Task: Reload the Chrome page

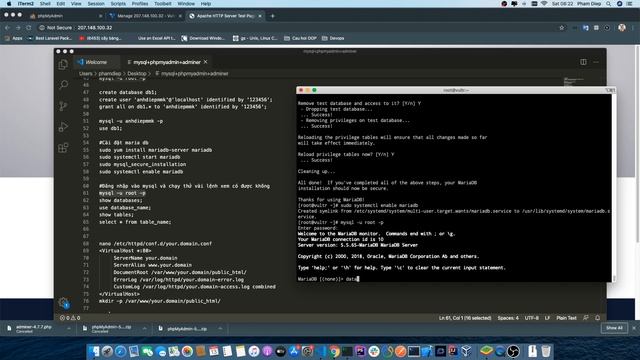Action: click(29, 27)
